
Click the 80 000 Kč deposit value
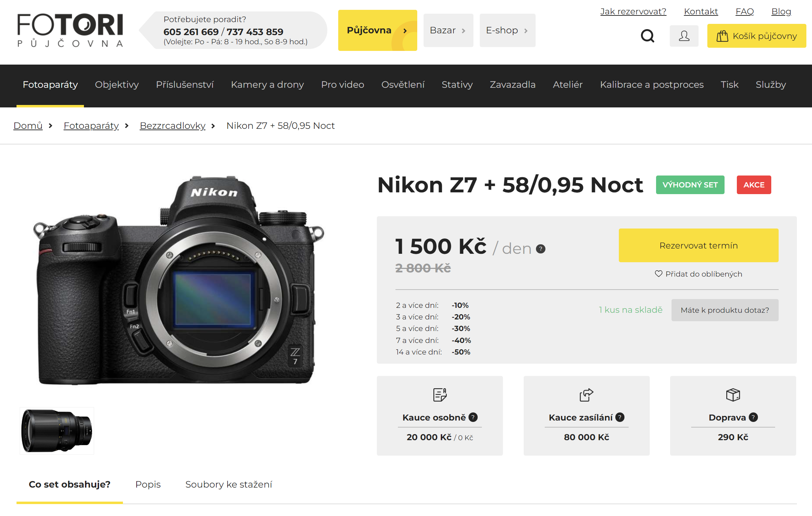tap(587, 437)
